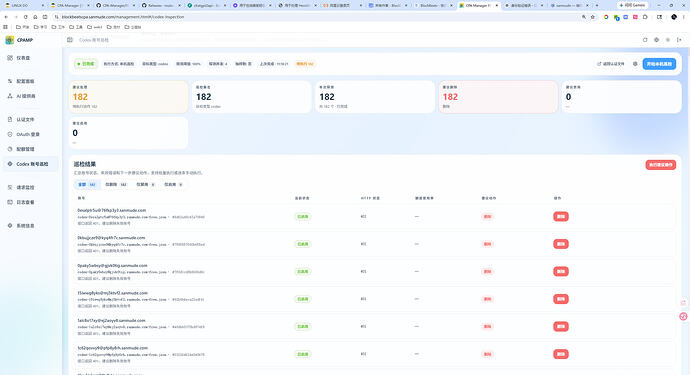Select the 仅启用 0 filter tab

pos(173,184)
